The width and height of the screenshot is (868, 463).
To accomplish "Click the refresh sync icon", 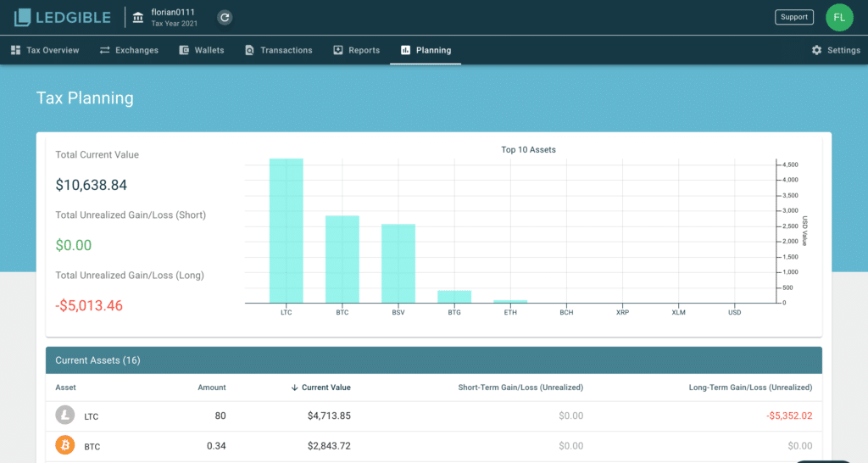I will pyautogui.click(x=224, y=17).
